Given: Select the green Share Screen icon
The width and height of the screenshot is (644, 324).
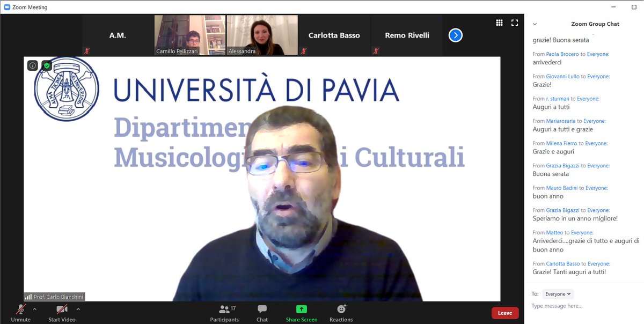Looking at the screenshot, I should (x=301, y=310).
